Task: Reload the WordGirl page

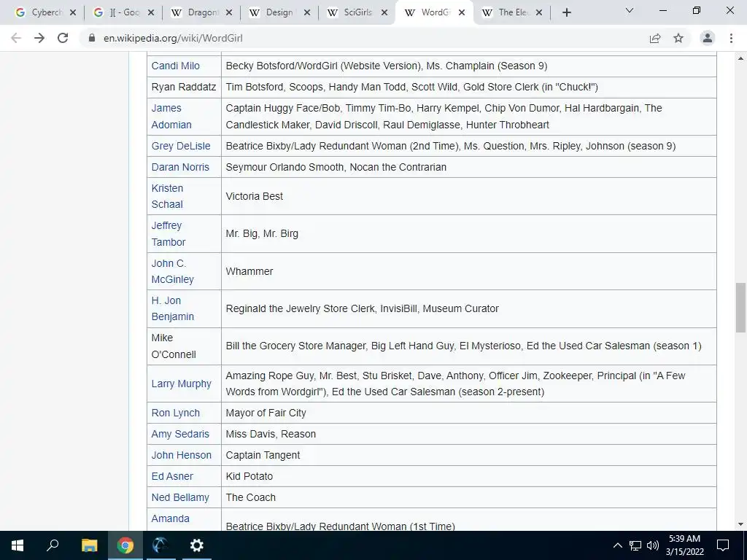Action: tap(63, 38)
